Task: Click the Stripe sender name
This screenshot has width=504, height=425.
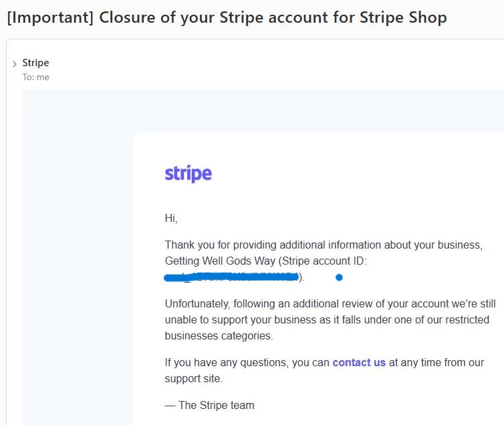Action: (35, 63)
